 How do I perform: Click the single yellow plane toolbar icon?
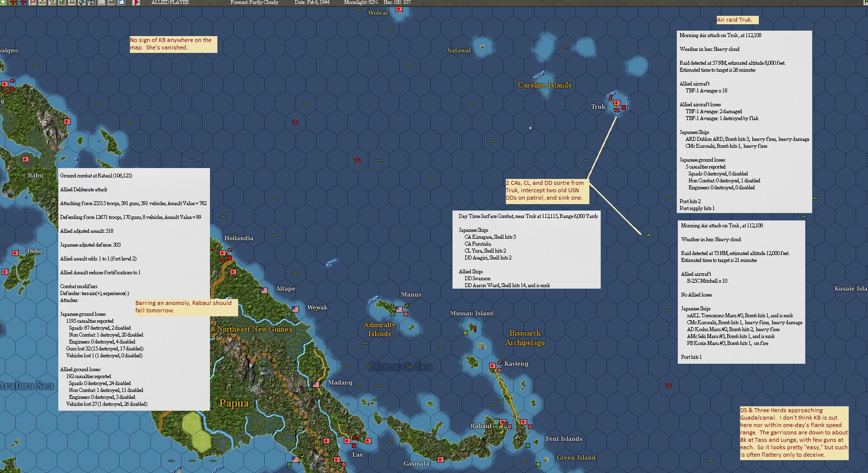click(x=42, y=2)
